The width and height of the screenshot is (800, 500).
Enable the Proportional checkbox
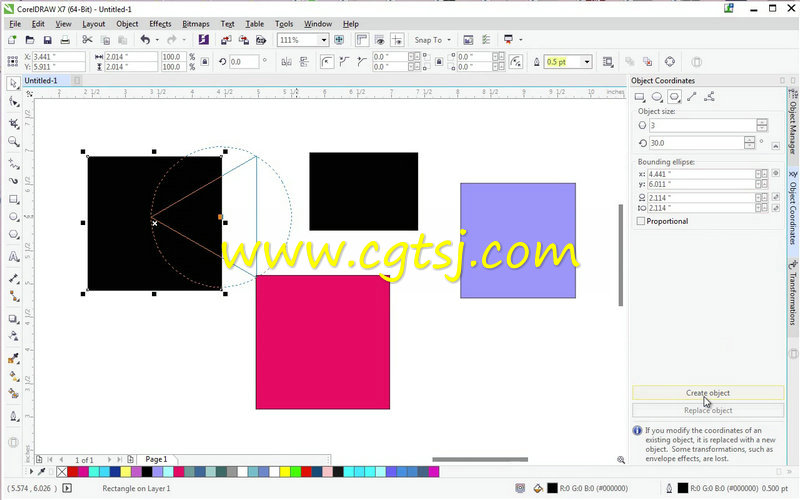pyautogui.click(x=641, y=221)
